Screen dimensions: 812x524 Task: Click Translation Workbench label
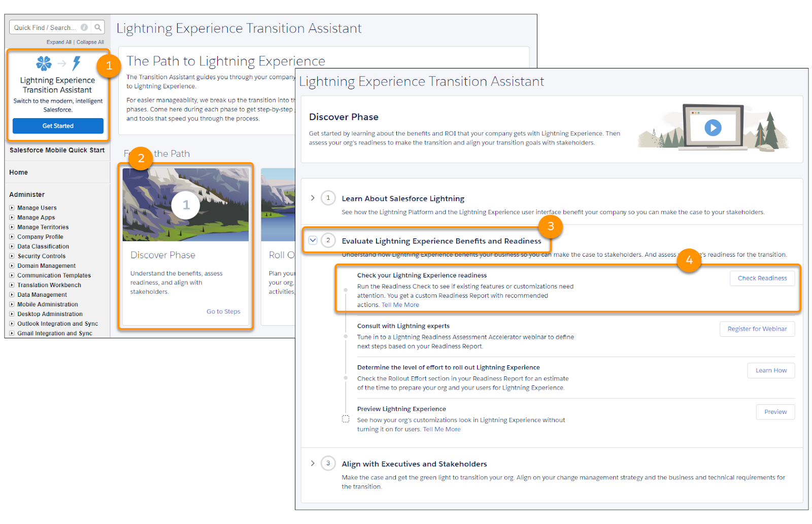click(x=49, y=285)
